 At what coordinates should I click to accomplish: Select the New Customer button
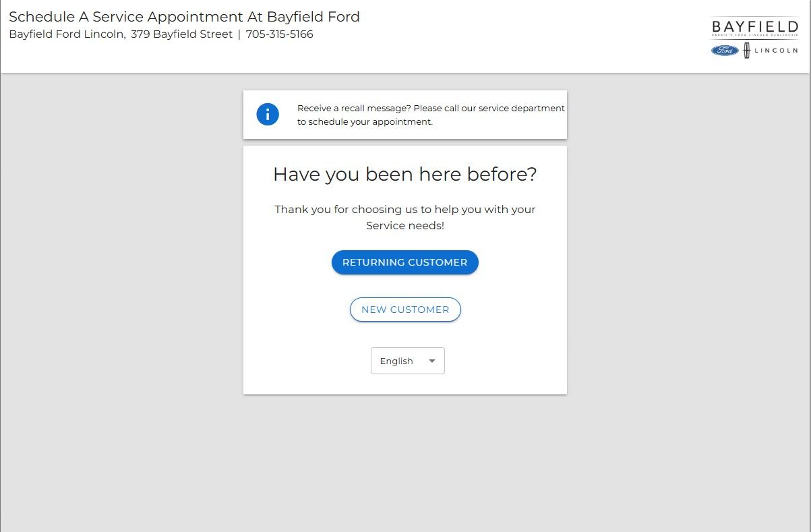(405, 309)
